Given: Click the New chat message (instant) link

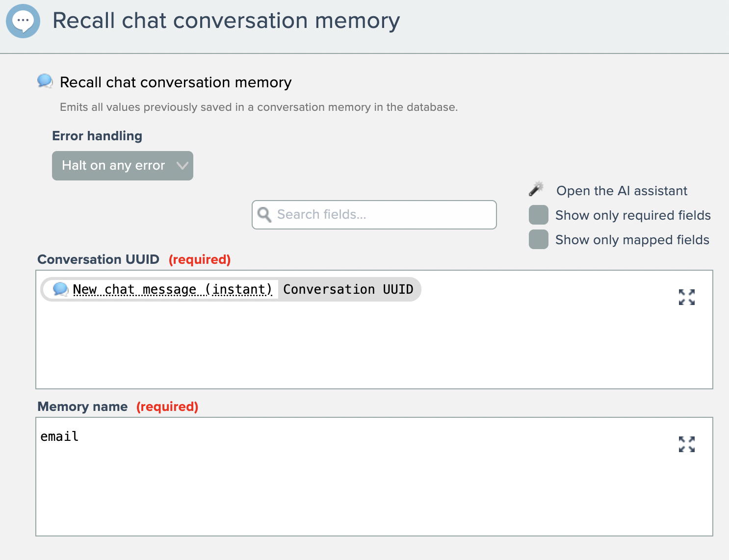Looking at the screenshot, I should 172,289.
